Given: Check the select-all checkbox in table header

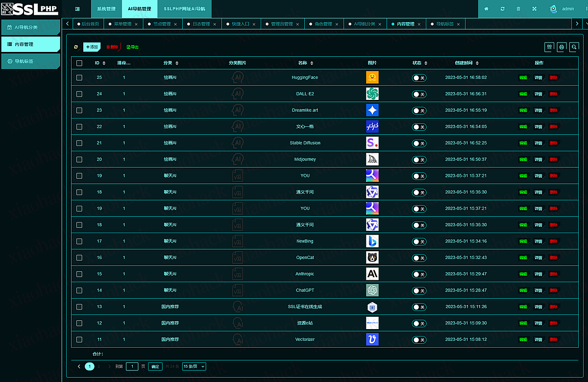Looking at the screenshot, I should pyautogui.click(x=79, y=63).
